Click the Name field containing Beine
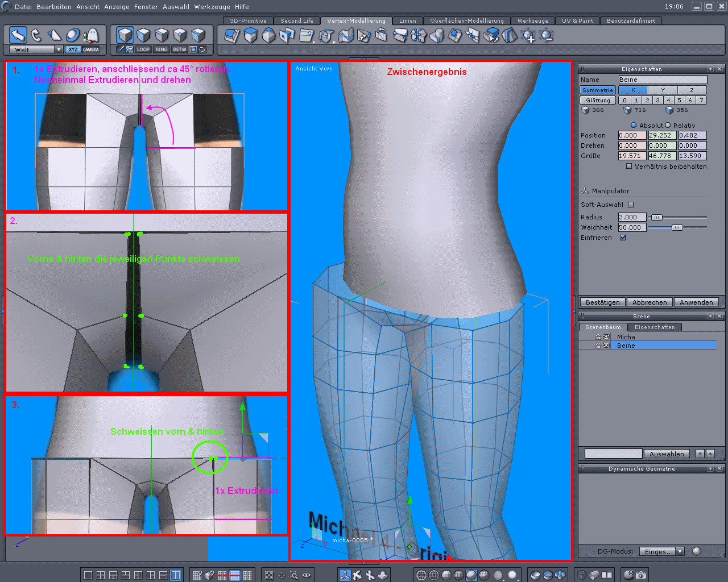The image size is (728, 582). (x=663, y=80)
